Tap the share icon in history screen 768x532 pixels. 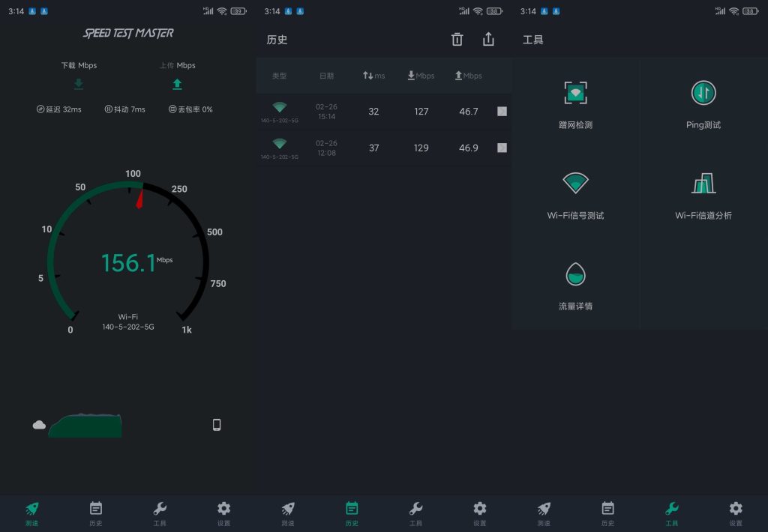(488, 39)
